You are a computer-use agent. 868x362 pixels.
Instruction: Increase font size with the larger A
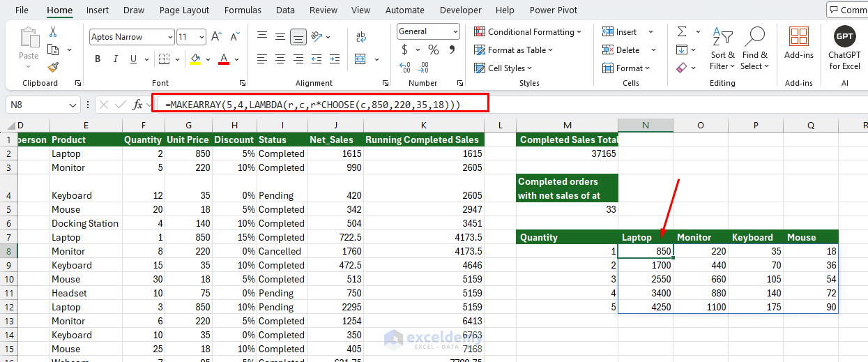pos(216,37)
